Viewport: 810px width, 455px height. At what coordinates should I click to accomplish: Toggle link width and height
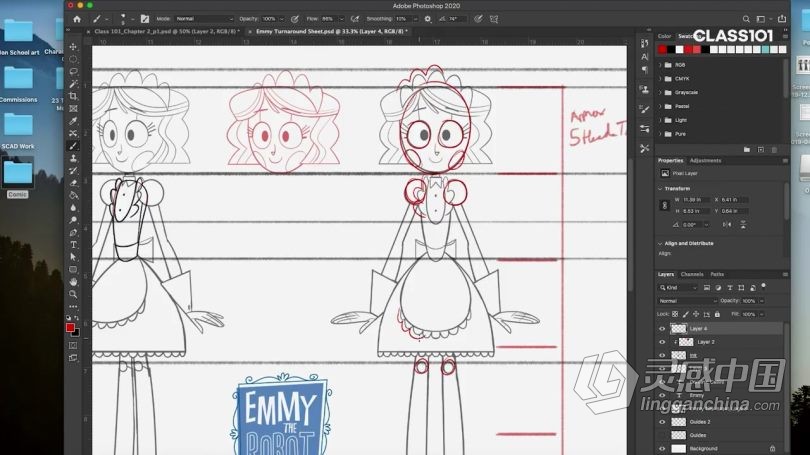coord(665,206)
